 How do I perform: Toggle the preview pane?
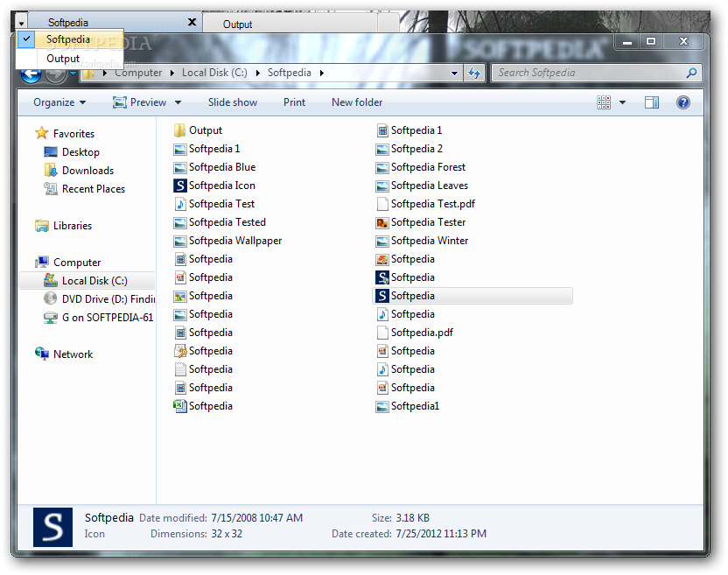pos(651,102)
